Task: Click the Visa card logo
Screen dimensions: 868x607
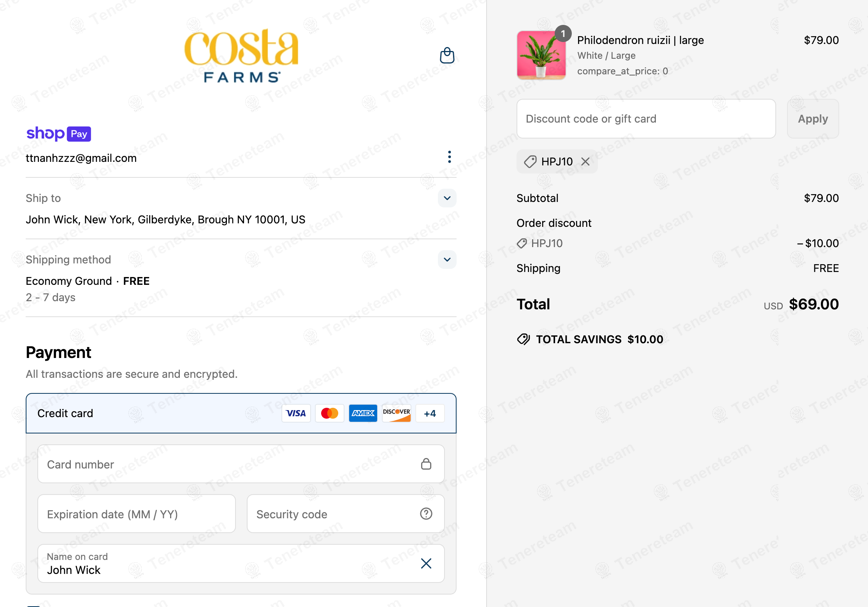Action: point(296,413)
